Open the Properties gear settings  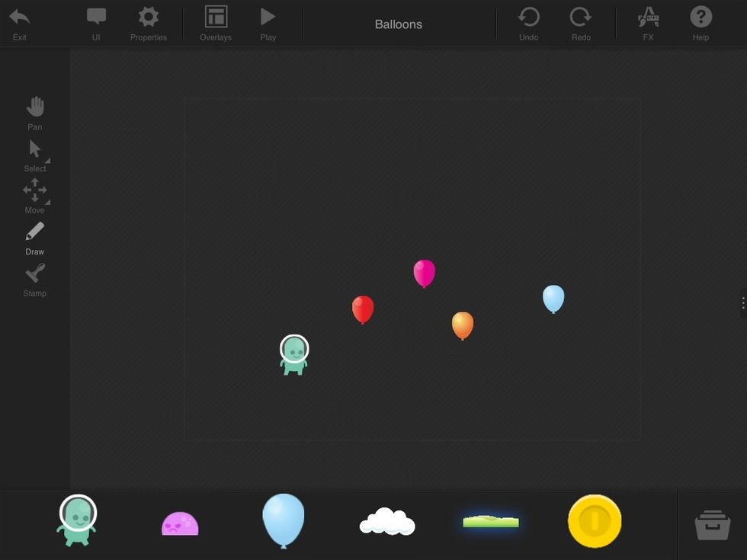[148, 18]
